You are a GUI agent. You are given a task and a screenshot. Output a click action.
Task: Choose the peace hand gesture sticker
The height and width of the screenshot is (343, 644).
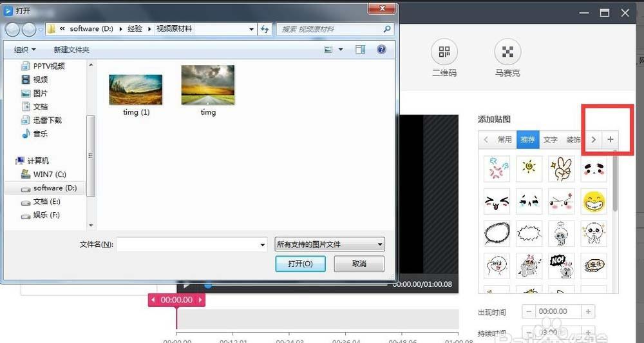tap(562, 169)
